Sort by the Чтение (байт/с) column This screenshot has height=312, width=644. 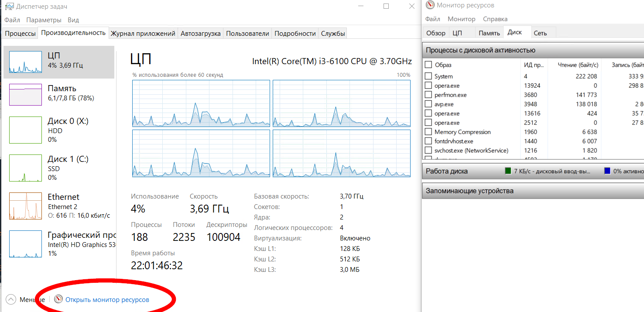pyautogui.click(x=574, y=65)
